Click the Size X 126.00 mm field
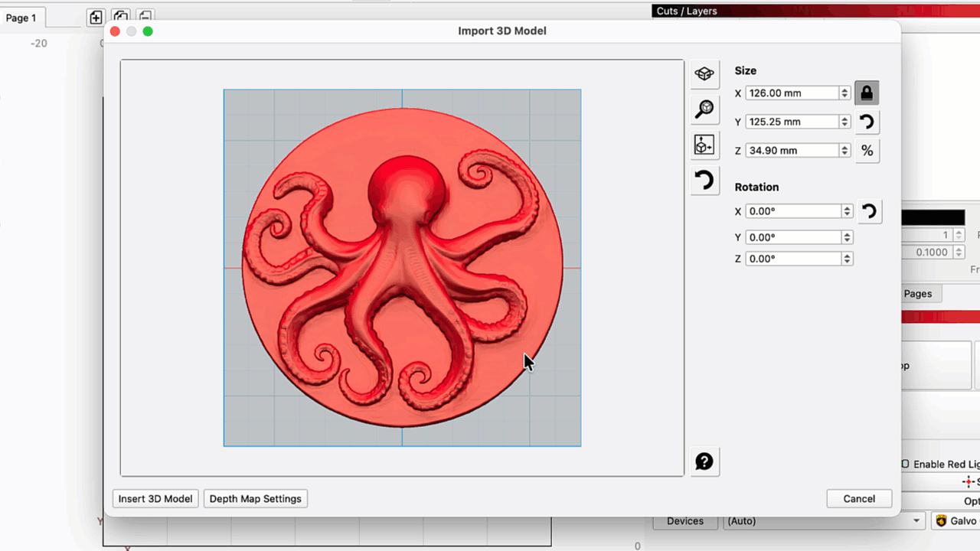Viewport: 980px width, 551px height. tap(792, 93)
